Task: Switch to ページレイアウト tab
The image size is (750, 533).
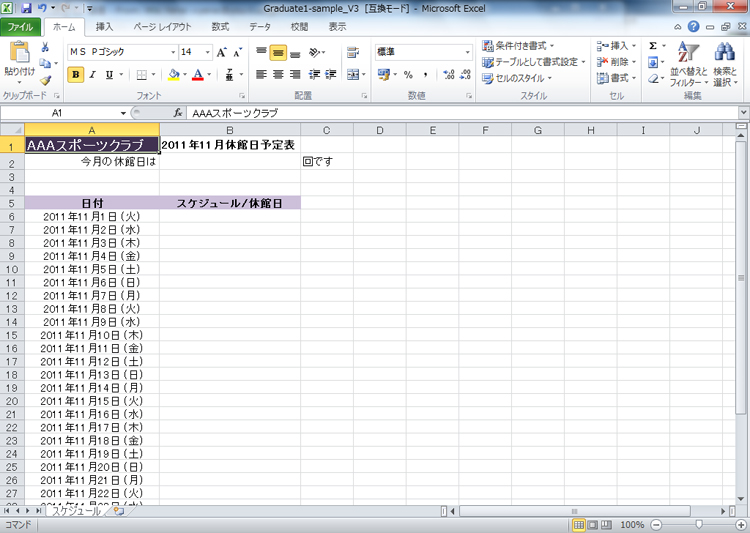Action: 162,27
